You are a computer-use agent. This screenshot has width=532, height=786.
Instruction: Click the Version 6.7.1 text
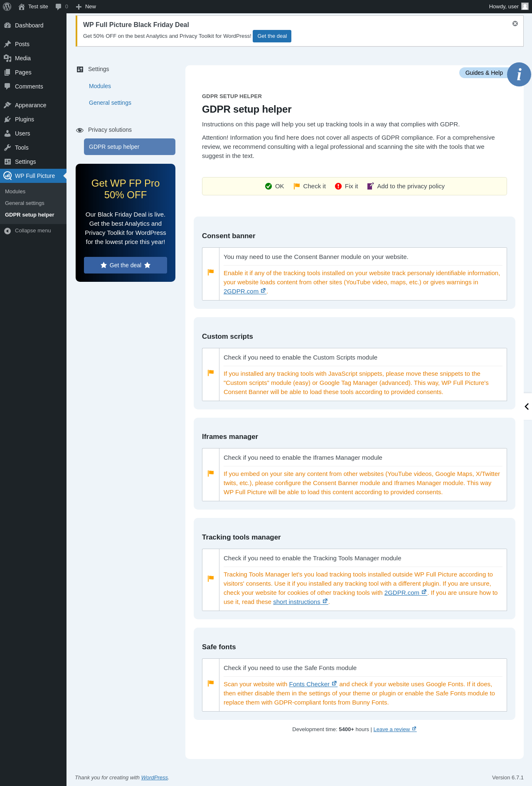507,777
